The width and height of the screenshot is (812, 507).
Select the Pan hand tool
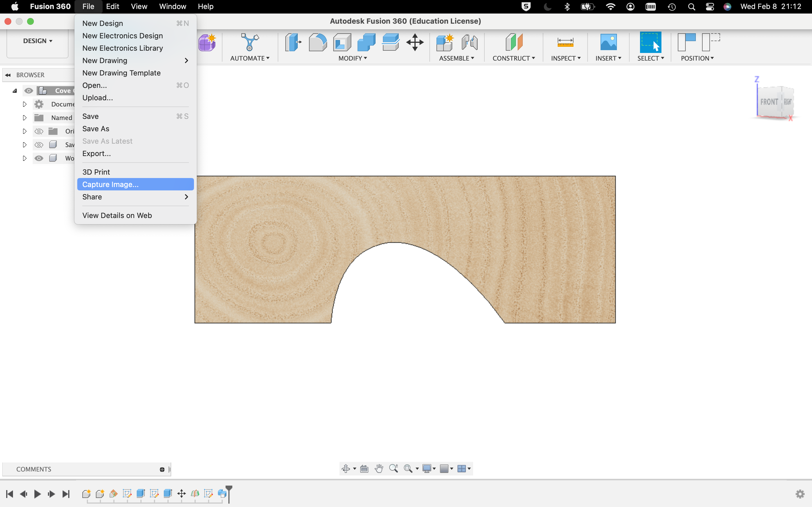click(x=379, y=468)
